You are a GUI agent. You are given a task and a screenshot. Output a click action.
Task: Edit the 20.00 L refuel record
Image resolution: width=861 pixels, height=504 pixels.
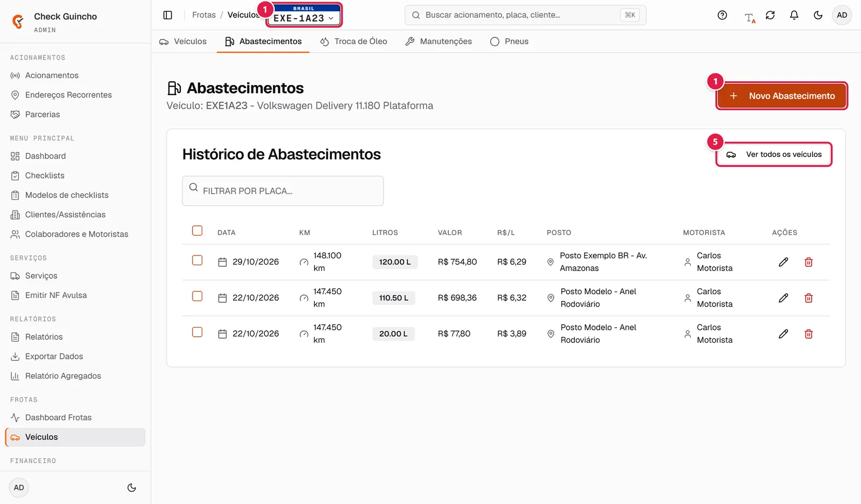pyautogui.click(x=783, y=334)
